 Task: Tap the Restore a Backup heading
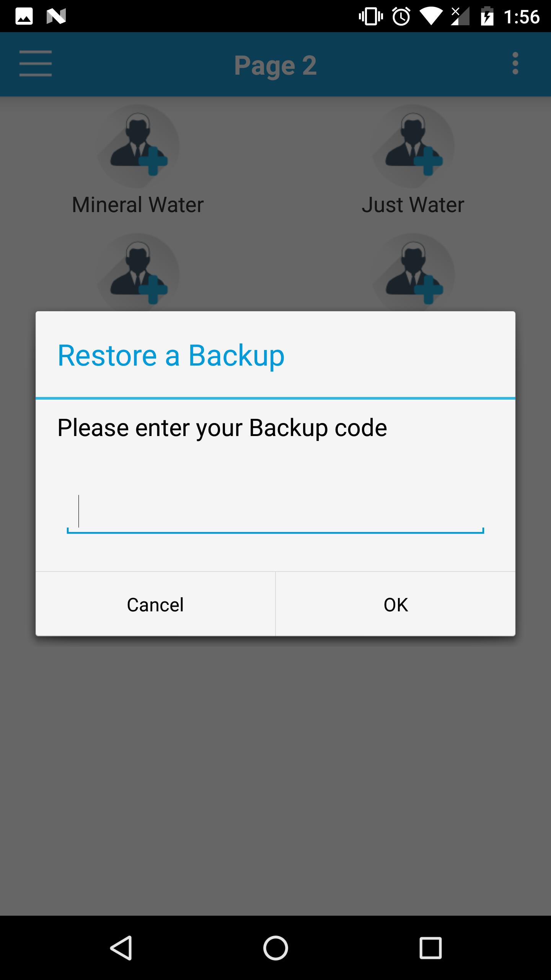pos(171,356)
